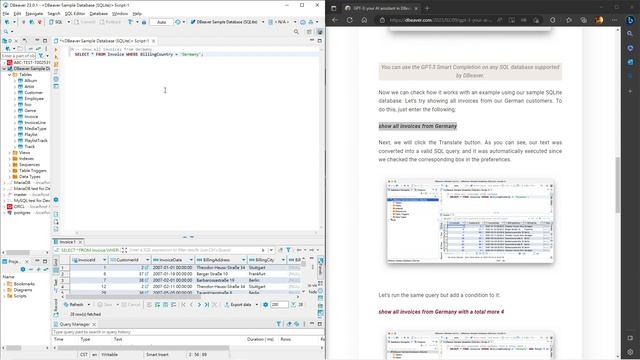Click the Query Manager search field
Screen dimensions: 640x360
tap(188, 332)
